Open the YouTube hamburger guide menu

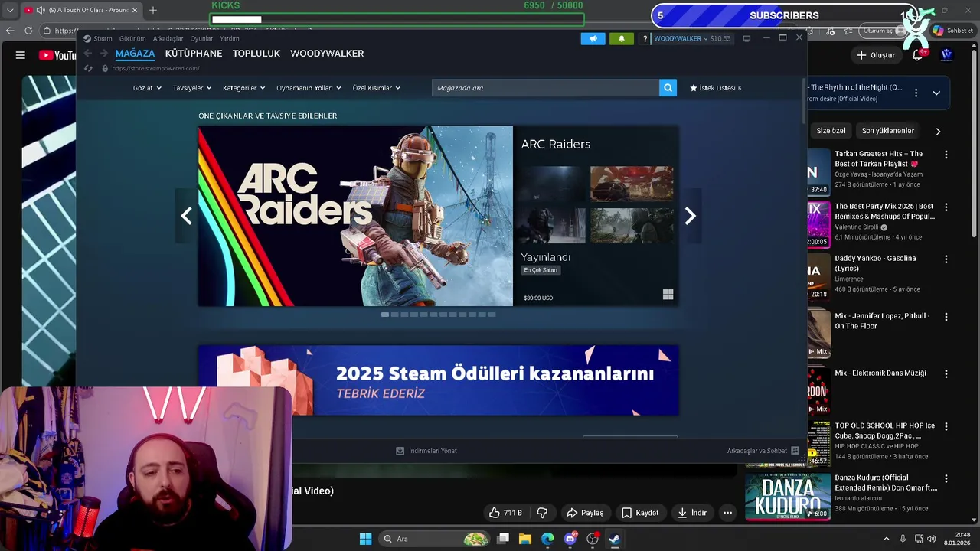pyautogui.click(x=21, y=55)
